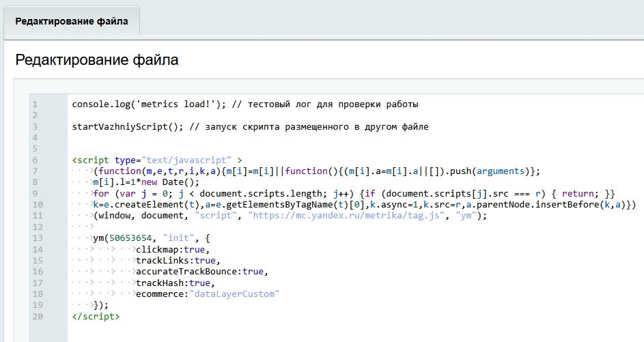Click the comment 'запуск скрипта размещенного в другом файле'
The width and height of the screenshot is (644, 342).
coord(317,127)
